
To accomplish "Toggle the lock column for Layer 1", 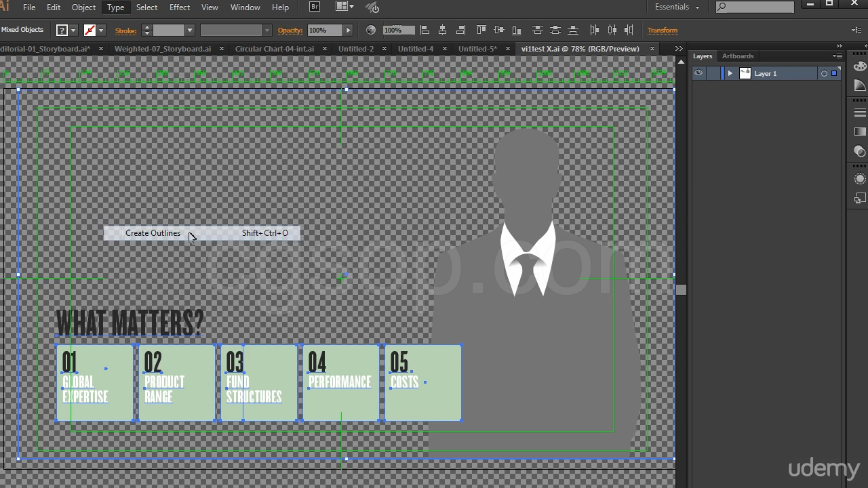I will [x=713, y=73].
